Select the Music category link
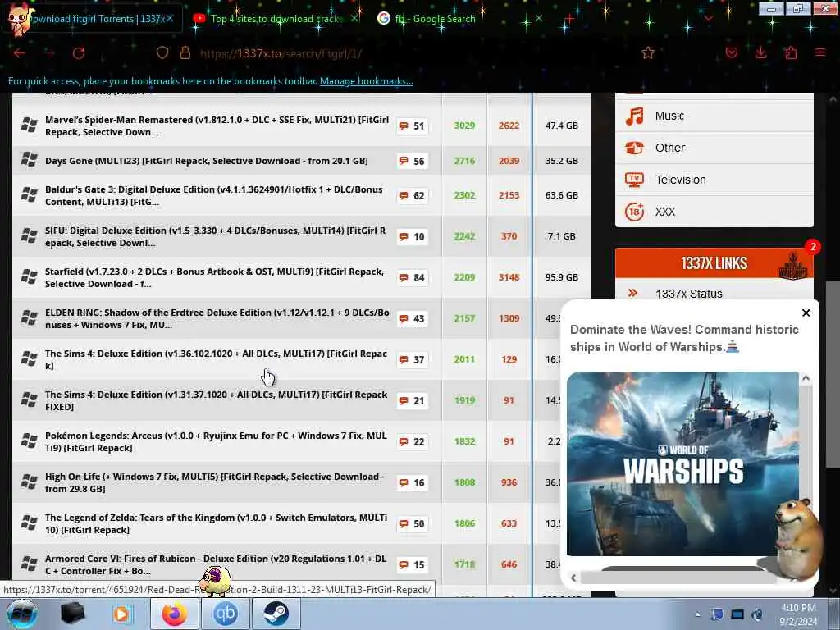 click(x=669, y=116)
